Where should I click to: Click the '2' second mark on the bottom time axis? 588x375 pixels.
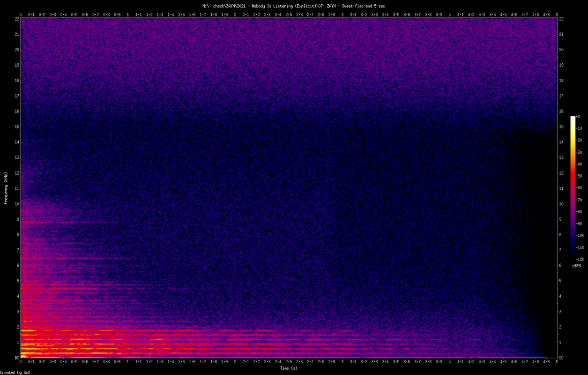(235, 363)
